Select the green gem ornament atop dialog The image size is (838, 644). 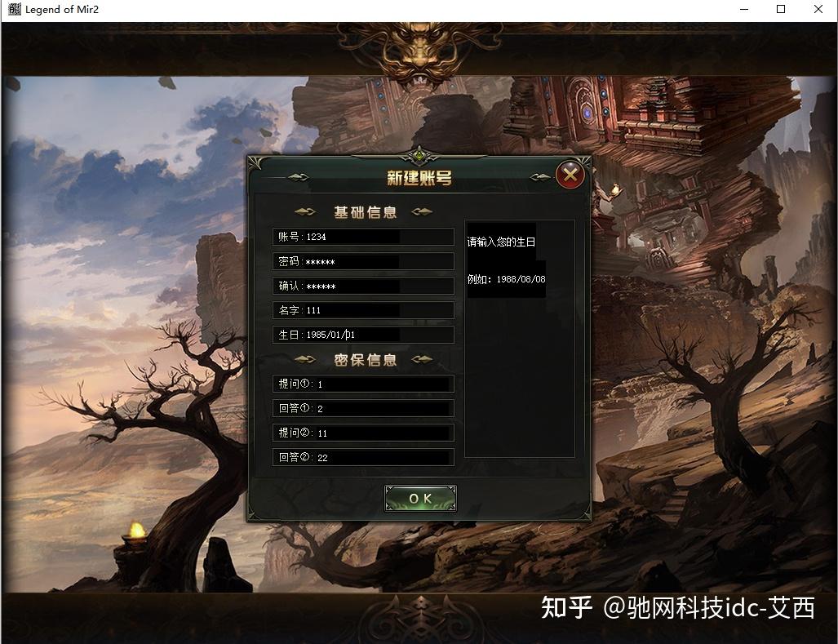419,156
